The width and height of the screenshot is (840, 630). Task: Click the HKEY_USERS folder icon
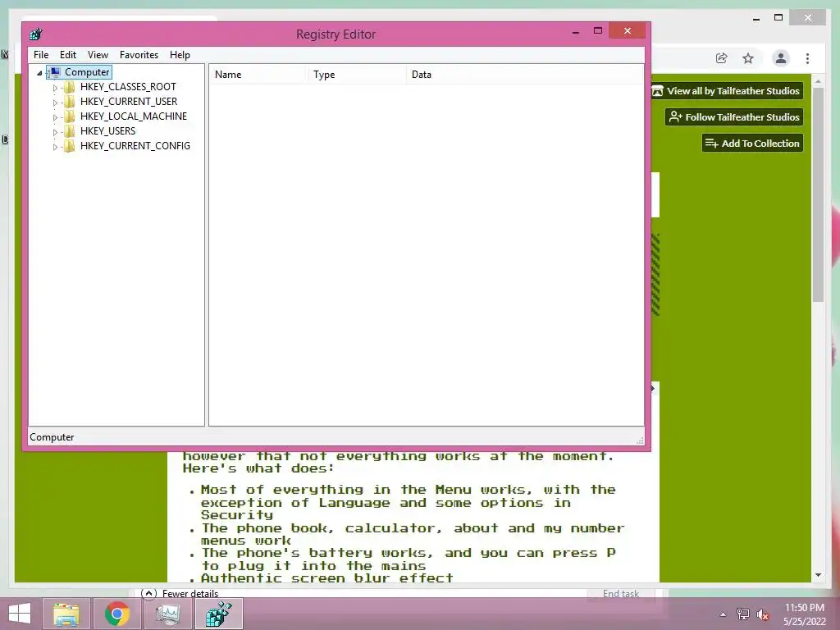(x=69, y=130)
